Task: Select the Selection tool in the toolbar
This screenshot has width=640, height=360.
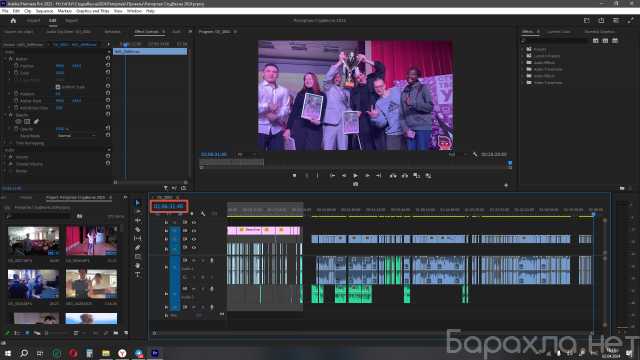Action: (x=138, y=203)
